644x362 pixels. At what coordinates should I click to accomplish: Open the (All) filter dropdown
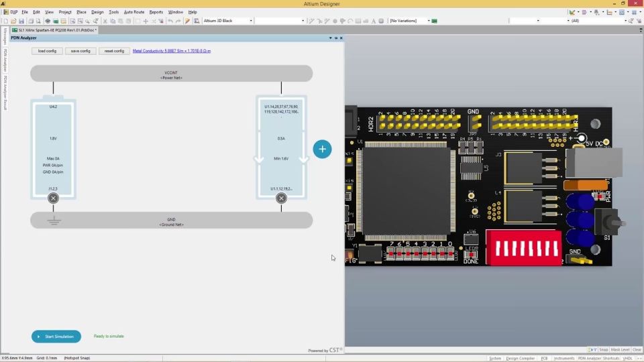coord(625,21)
